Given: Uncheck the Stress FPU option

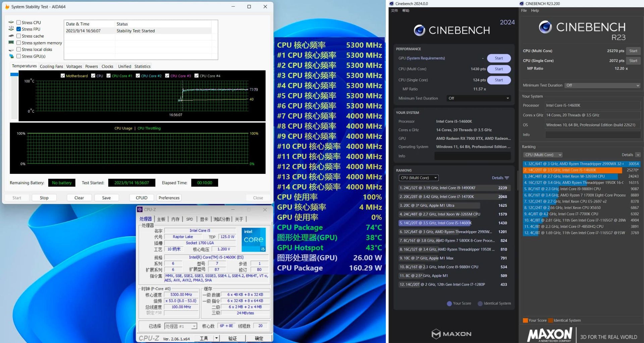Looking at the screenshot, I should 19,29.
